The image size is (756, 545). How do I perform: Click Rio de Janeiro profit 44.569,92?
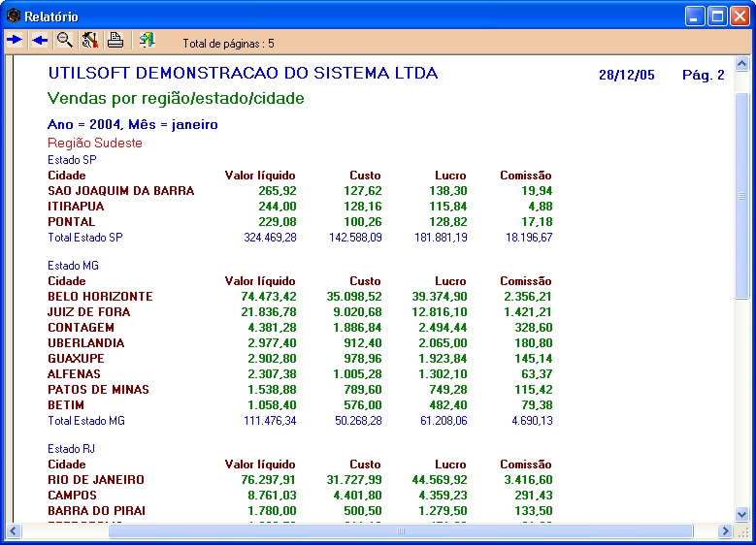tap(440, 480)
